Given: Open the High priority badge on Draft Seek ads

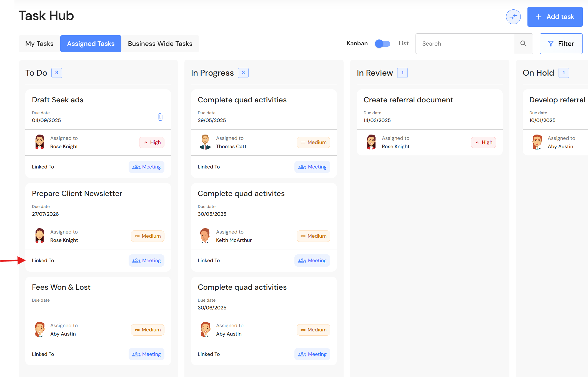Looking at the screenshot, I should click(x=152, y=142).
